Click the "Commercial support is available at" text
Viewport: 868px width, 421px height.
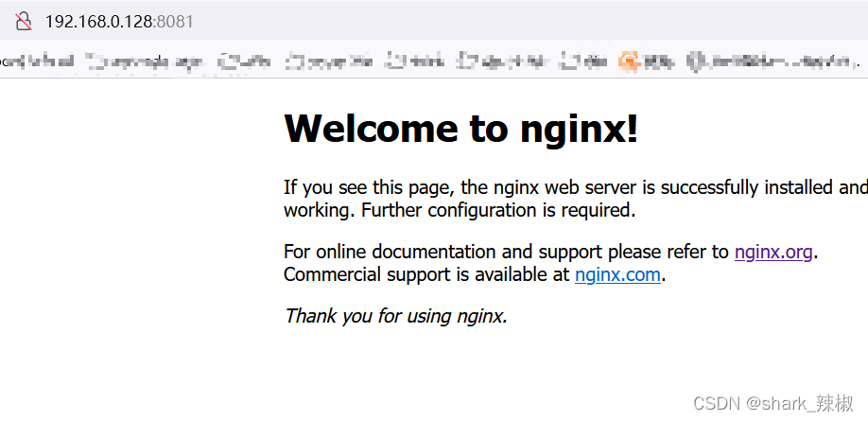point(427,275)
